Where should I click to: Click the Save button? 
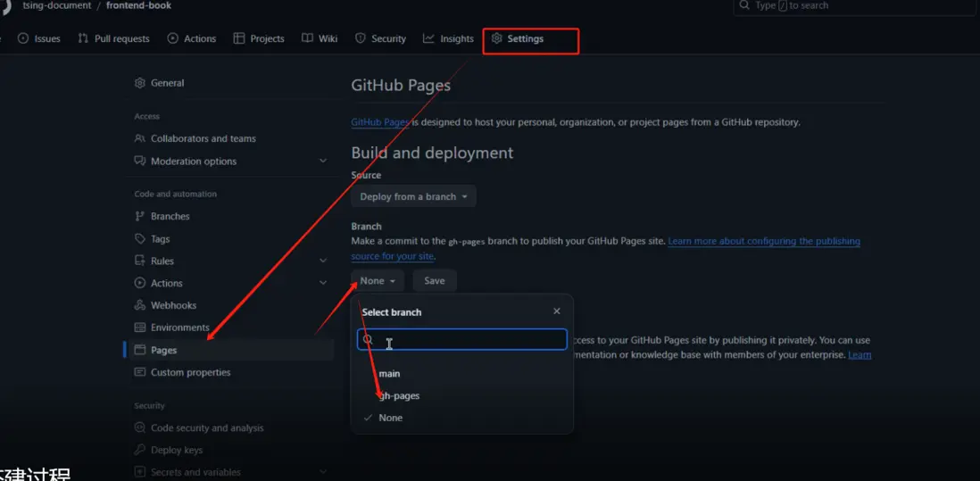[x=435, y=281]
